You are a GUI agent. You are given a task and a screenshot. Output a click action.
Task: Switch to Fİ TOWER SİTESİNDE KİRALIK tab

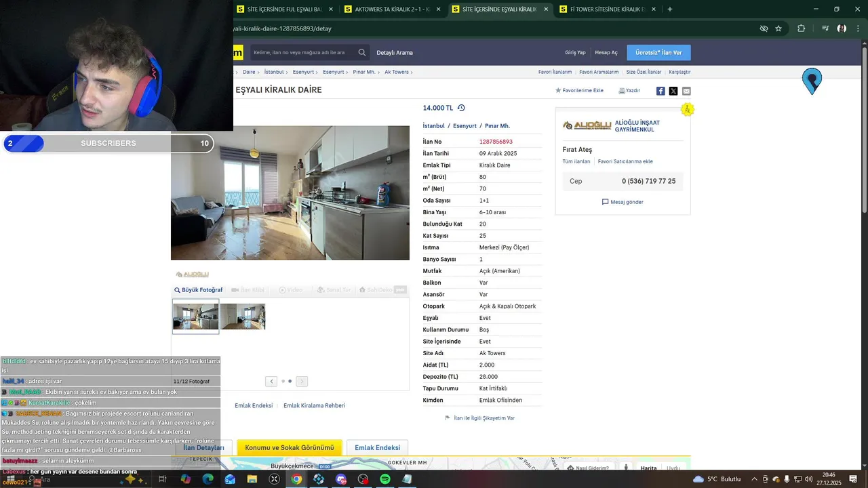coord(607,9)
